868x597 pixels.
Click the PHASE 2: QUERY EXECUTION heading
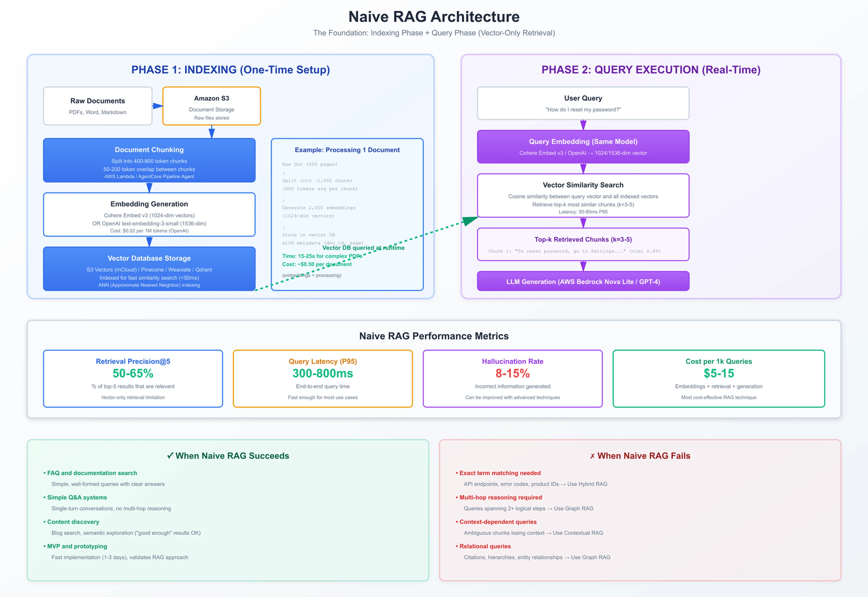651,69
